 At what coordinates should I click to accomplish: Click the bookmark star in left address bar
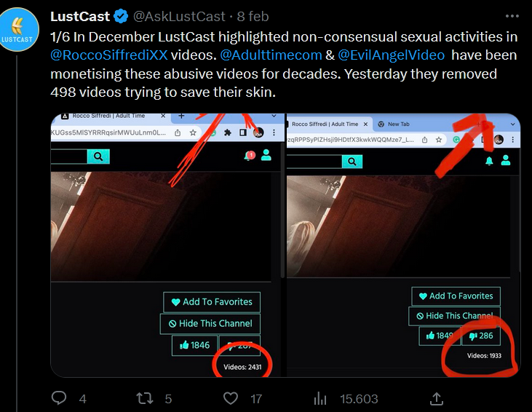(x=194, y=132)
